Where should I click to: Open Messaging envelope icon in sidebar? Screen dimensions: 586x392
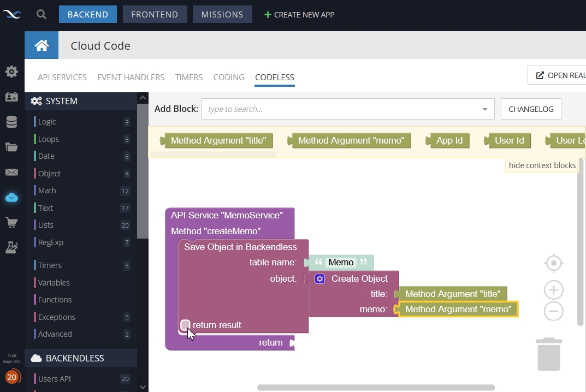coord(11,172)
